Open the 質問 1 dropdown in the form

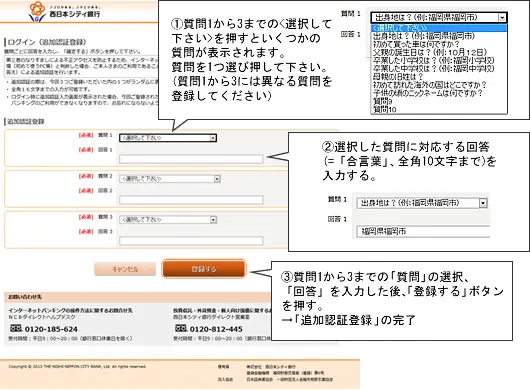(168, 138)
